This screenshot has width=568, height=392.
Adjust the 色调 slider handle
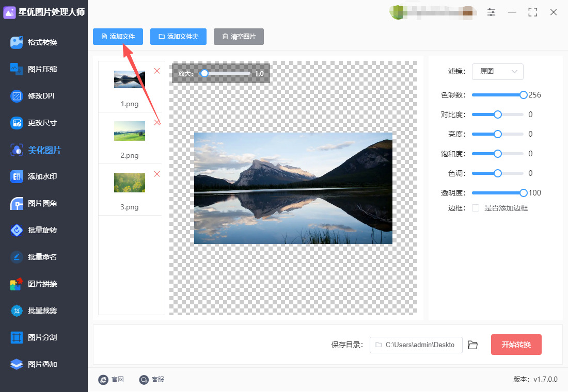pos(498,173)
